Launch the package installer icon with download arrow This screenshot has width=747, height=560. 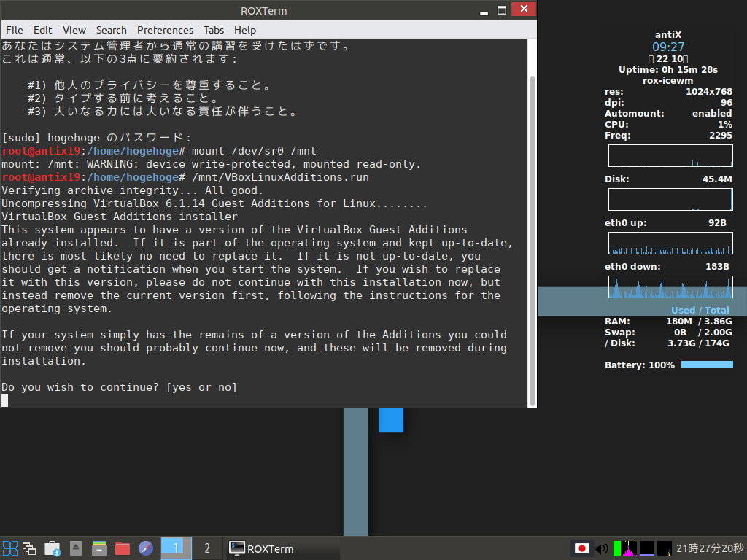53,548
